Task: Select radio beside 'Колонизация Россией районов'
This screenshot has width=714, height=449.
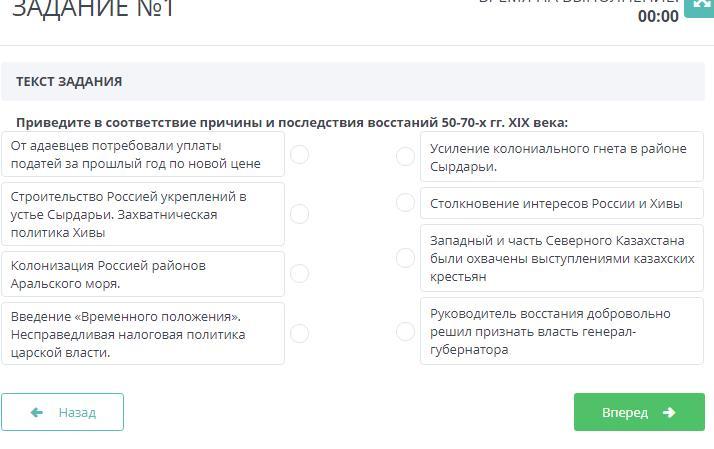Action: [300, 273]
